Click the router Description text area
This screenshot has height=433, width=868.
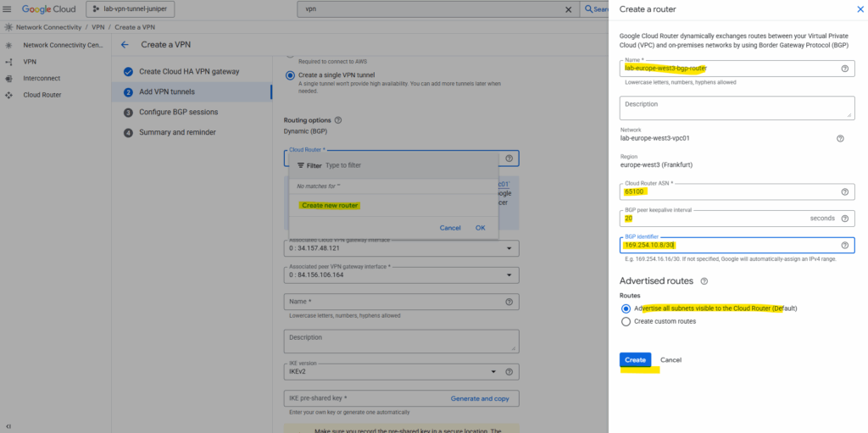tap(737, 108)
